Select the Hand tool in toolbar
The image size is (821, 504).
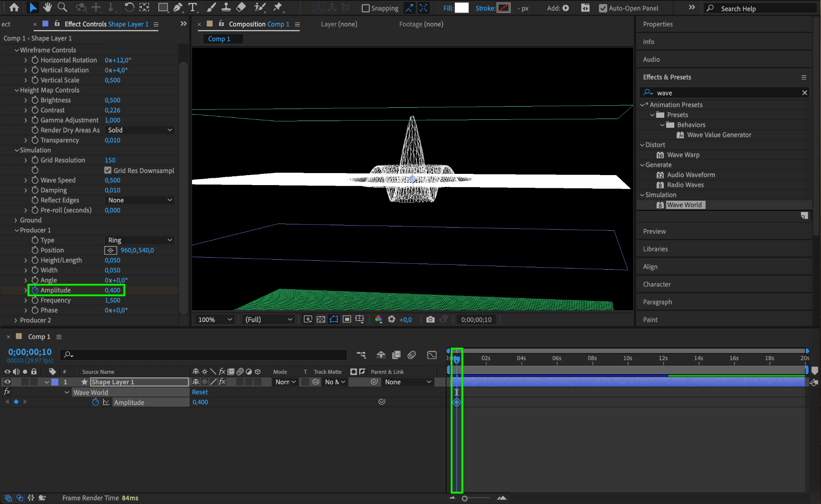coord(48,7)
